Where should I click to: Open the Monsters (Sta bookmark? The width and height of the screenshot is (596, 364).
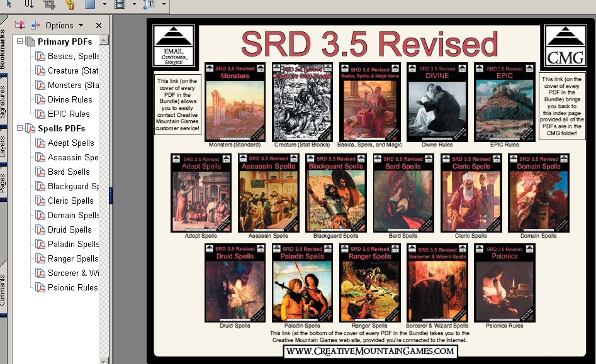click(x=73, y=85)
